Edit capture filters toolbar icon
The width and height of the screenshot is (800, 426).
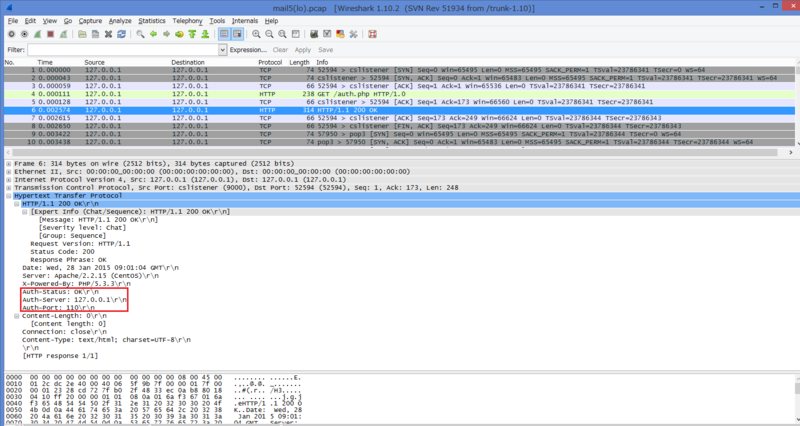click(x=314, y=34)
